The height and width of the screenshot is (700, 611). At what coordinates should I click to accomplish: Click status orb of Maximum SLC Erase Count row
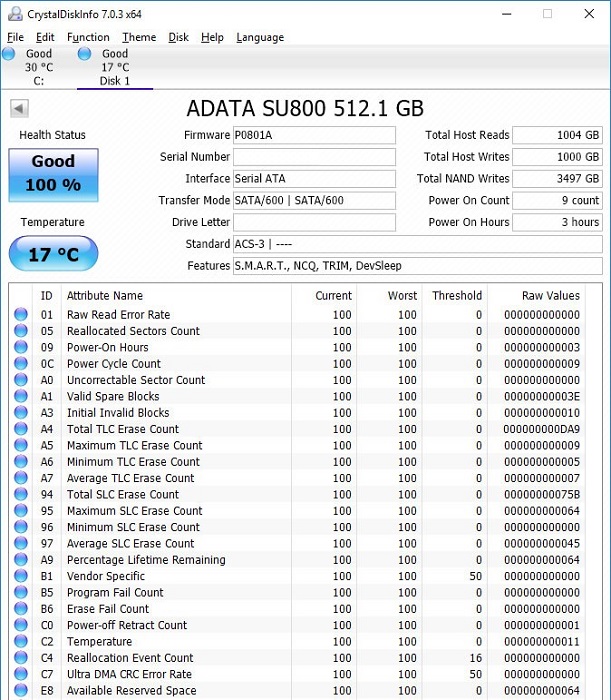[x=21, y=510]
